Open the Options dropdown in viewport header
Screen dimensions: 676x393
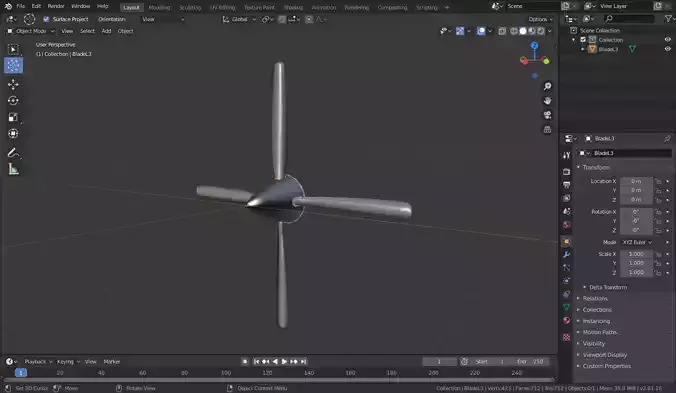(540, 19)
